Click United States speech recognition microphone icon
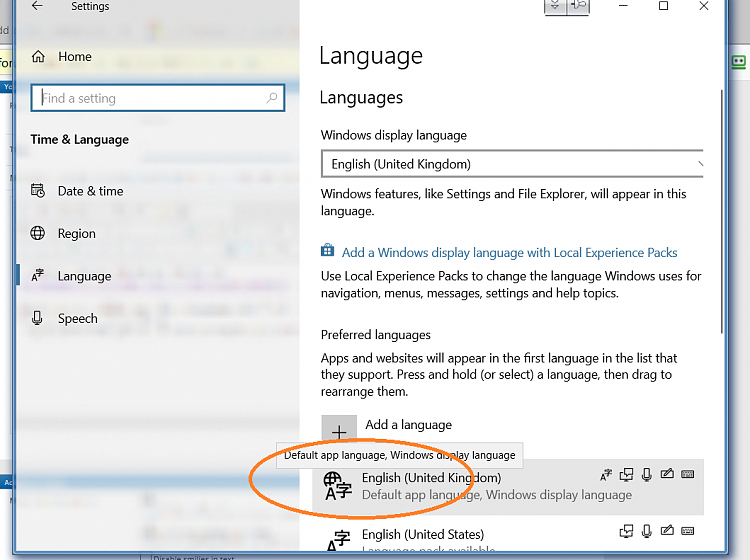Viewport: 750px width, 560px height. tap(647, 531)
